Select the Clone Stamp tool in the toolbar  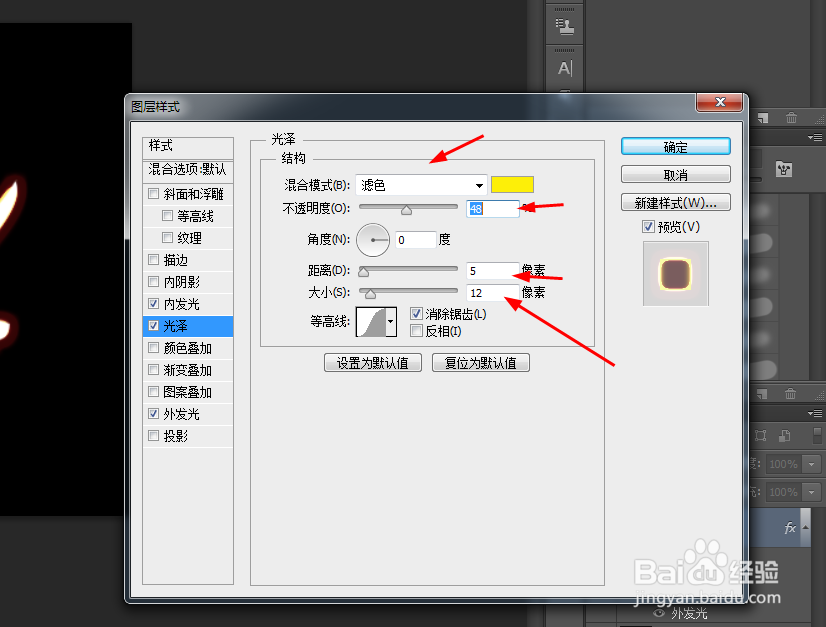[x=565, y=24]
